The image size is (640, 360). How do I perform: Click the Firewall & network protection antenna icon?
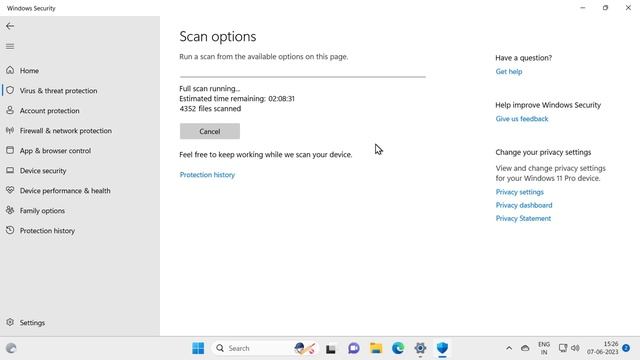[x=10, y=130]
